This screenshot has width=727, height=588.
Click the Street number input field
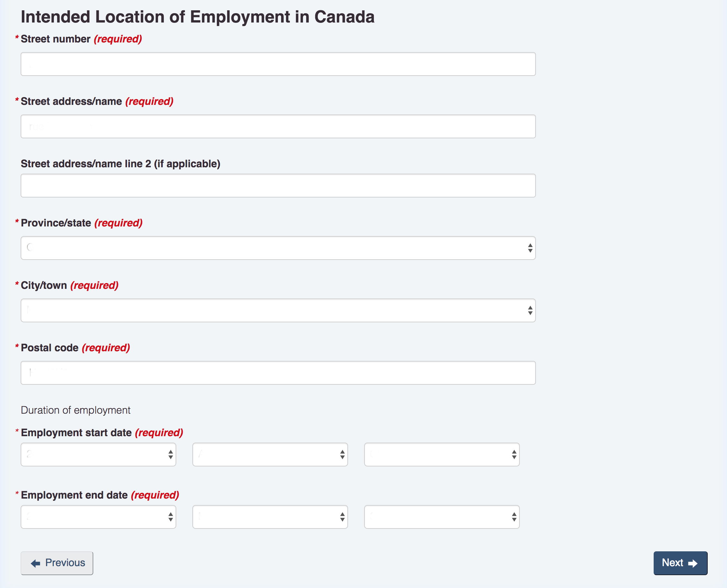278,64
